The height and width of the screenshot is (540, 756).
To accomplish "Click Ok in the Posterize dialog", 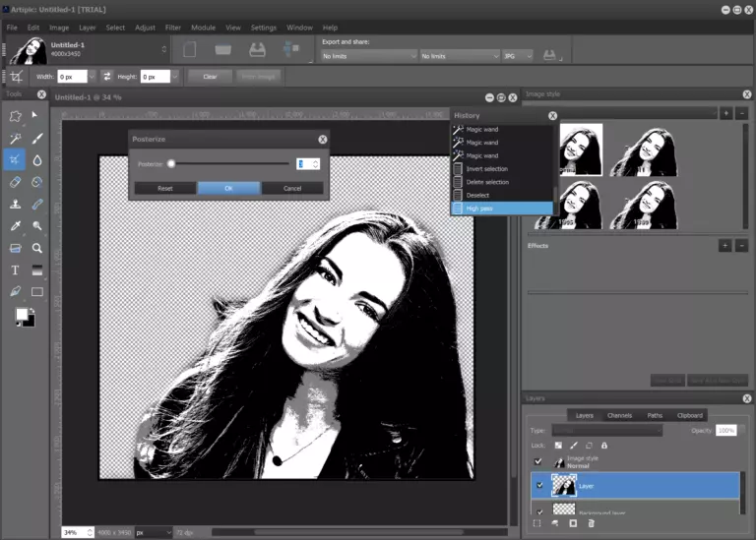I will [228, 188].
